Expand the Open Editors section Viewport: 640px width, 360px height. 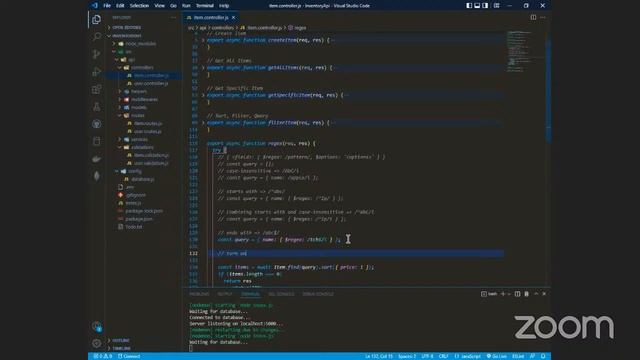click(x=127, y=27)
